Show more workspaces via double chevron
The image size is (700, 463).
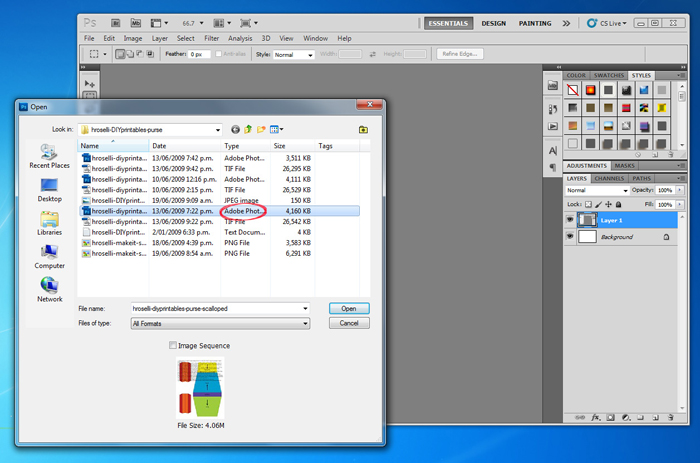[x=566, y=23]
